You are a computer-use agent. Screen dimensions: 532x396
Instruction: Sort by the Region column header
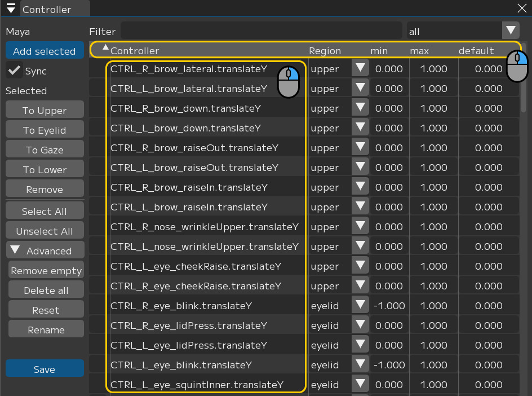pyautogui.click(x=325, y=51)
